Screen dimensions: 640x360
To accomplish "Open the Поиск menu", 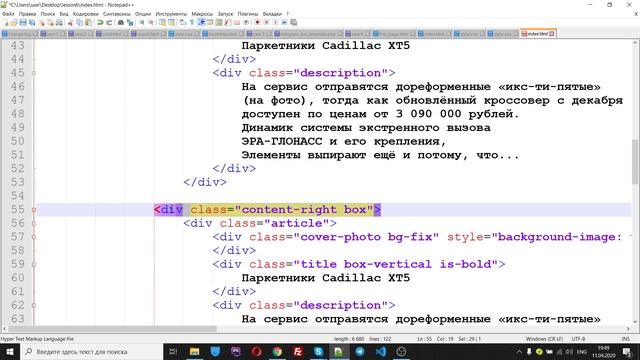I will pyautogui.click(x=48, y=14).
